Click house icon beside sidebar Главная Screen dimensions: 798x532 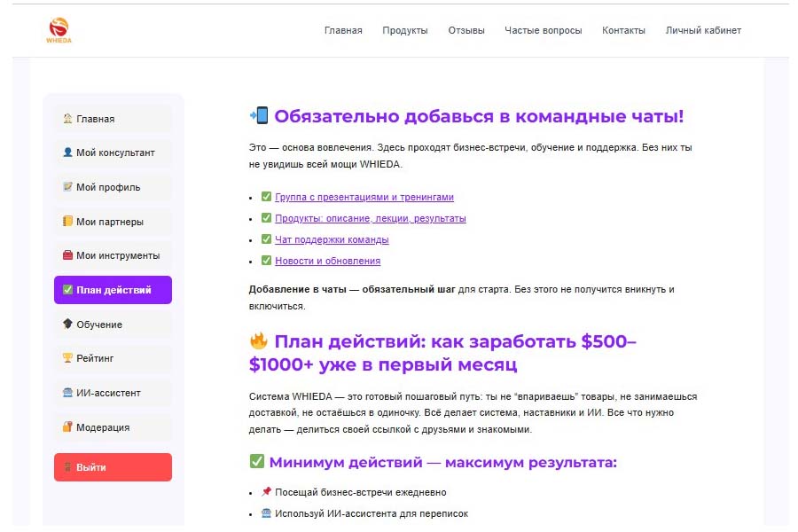(67, 118)
